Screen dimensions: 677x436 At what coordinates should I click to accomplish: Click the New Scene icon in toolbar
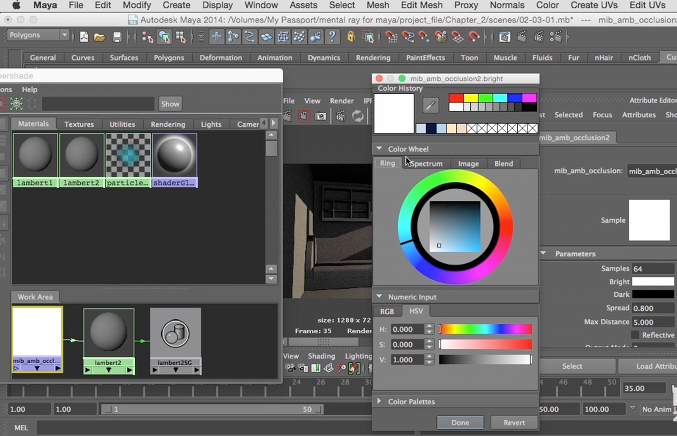point(84,37)
